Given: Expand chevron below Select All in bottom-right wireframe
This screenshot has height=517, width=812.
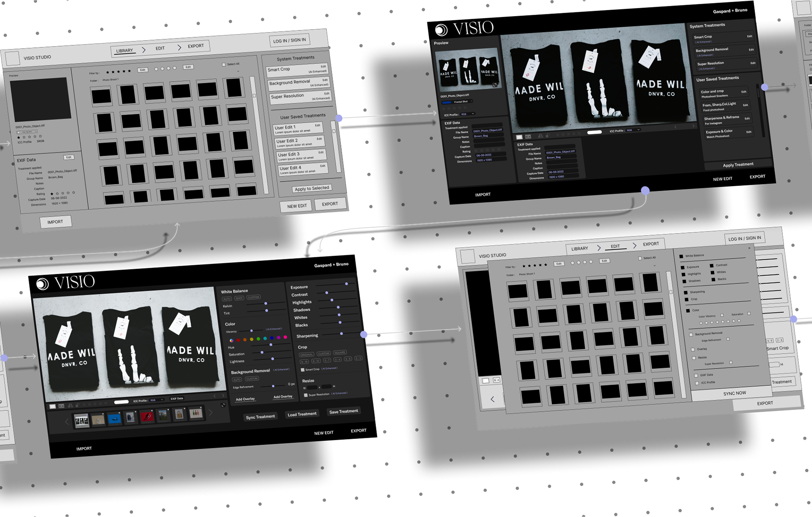Looking at the screenshot, I should pos(655,266).
